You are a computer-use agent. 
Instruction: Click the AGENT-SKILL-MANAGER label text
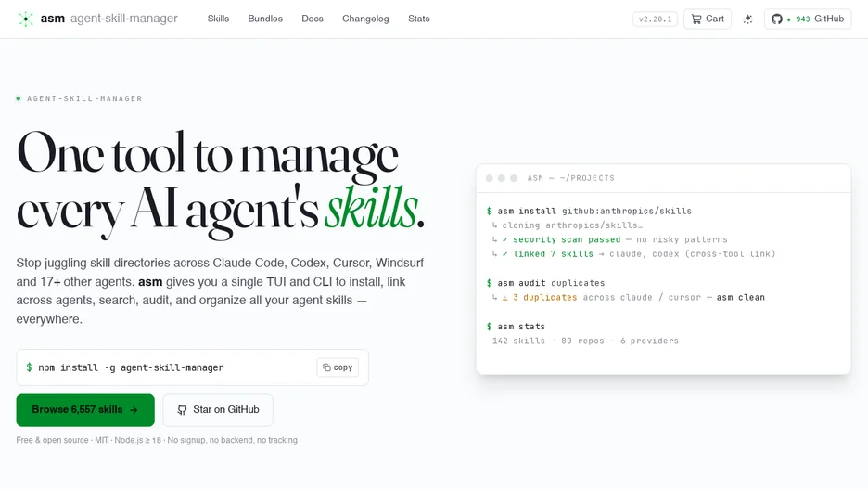coord(84,98)
